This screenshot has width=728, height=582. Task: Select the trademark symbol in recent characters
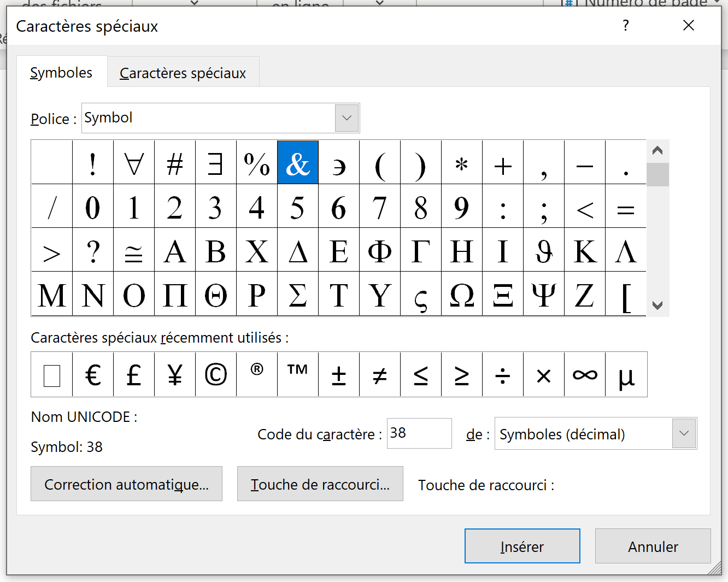(x=297, y=375)
